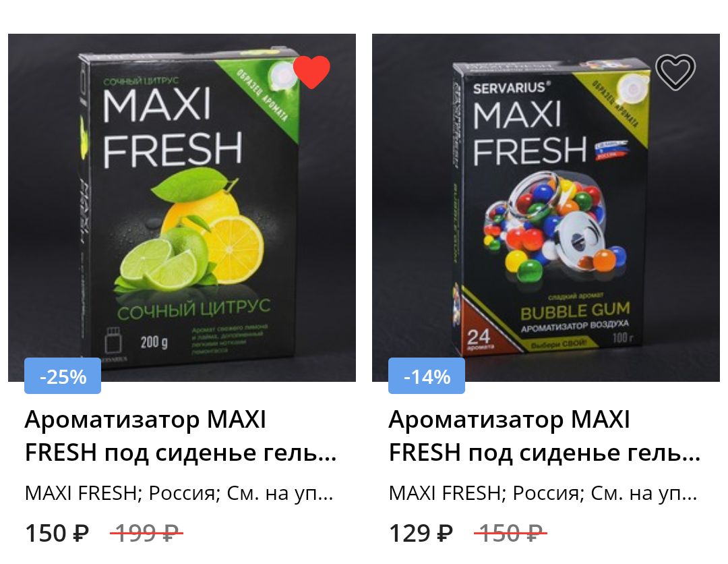
Task: Click the 150 ₽ current price of citrus item
Action: tap(57, 533)
